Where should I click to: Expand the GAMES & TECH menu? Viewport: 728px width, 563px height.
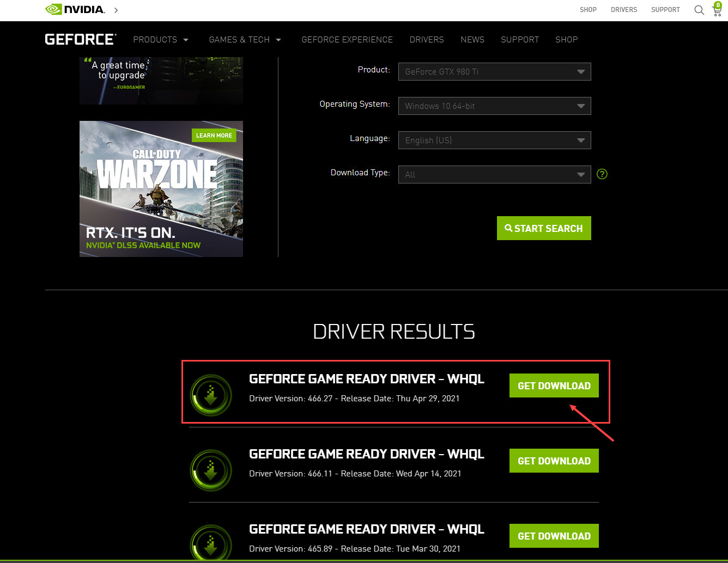click(x=245, y=40)
